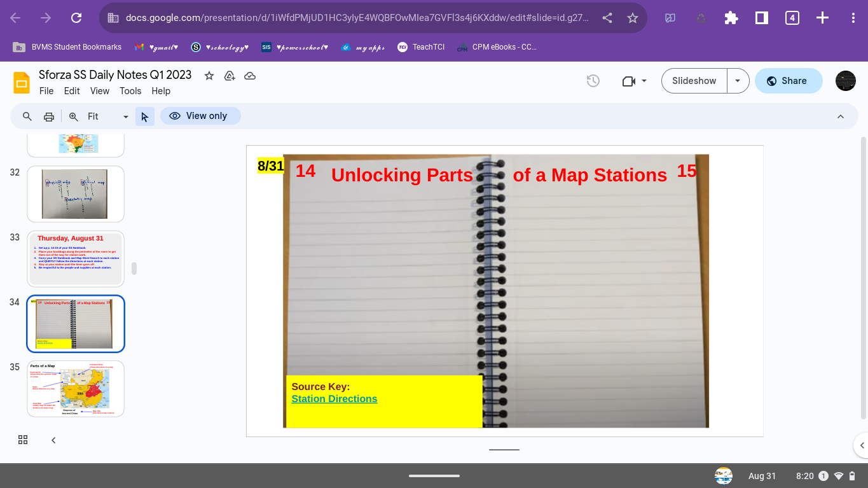Select slide 33 Thursday, August 31 thumbnail
Image resolution: width=868 pixels, height=488 pixels.
[76, 259]
